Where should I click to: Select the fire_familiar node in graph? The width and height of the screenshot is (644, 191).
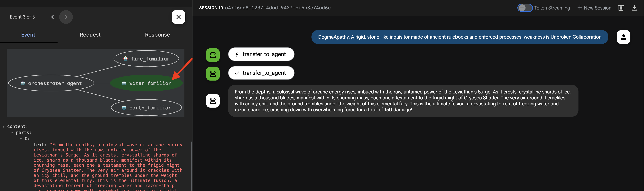pos(146,59)
